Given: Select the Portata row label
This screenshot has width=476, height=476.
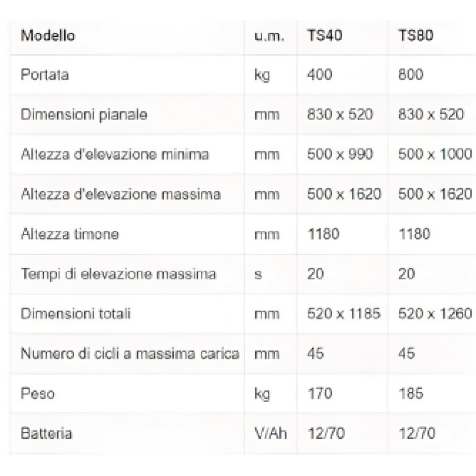Looking at the screenshot, I should 45,75.
